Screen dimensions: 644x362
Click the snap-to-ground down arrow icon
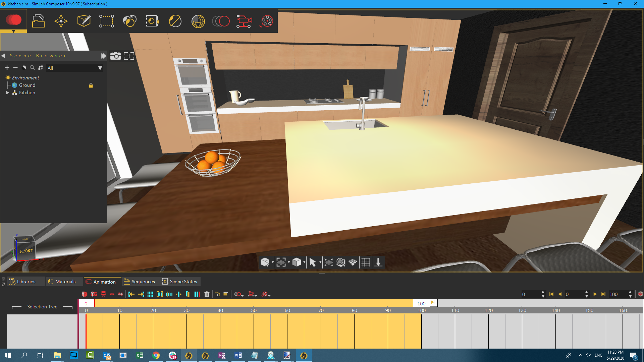click(x=378, y=262)
